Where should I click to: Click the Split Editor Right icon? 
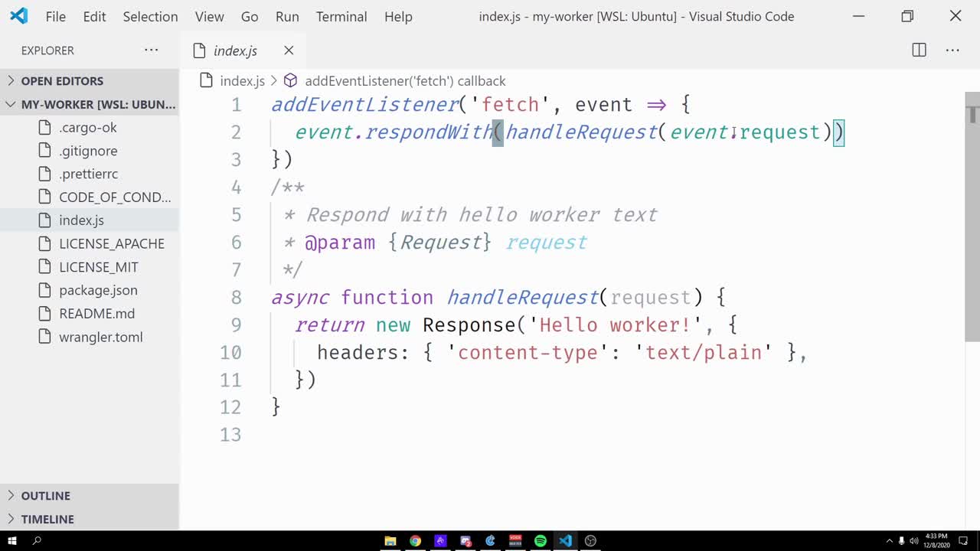click(919, 51)
